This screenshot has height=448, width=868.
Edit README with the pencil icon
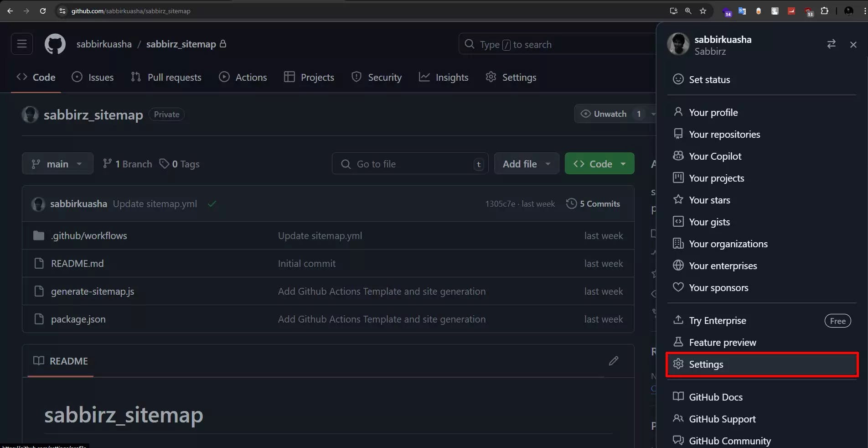coord(614,361)
